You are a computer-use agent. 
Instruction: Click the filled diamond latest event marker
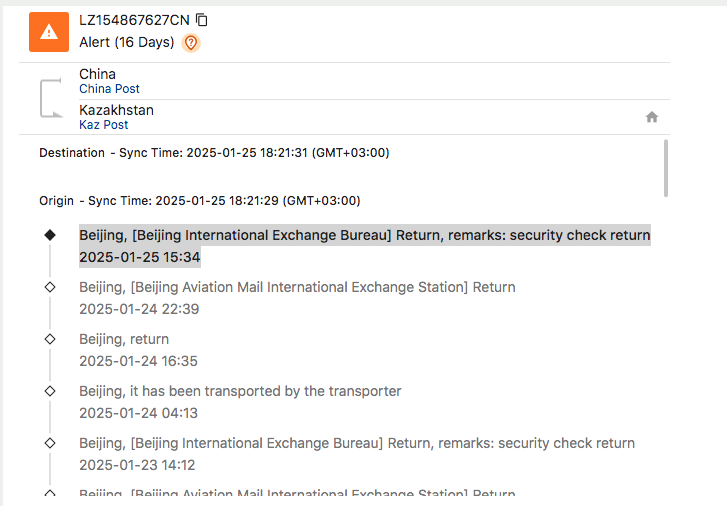[x=50, y=235]
